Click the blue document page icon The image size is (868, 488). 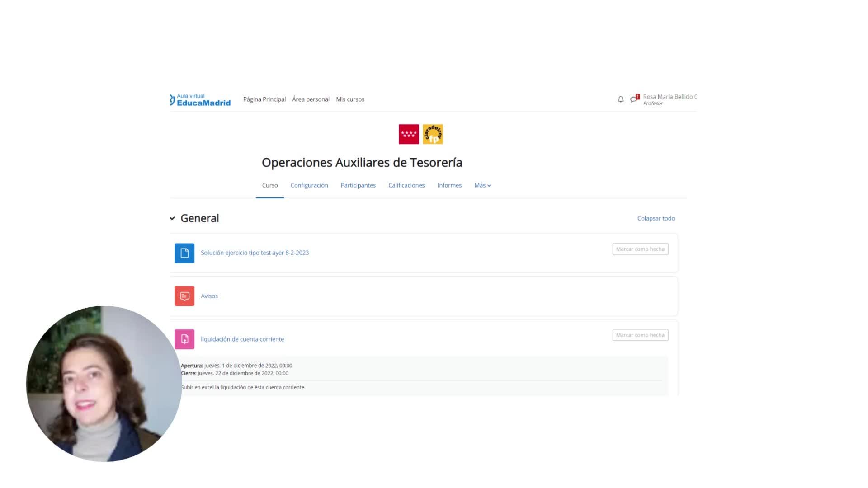click(184, 253)
